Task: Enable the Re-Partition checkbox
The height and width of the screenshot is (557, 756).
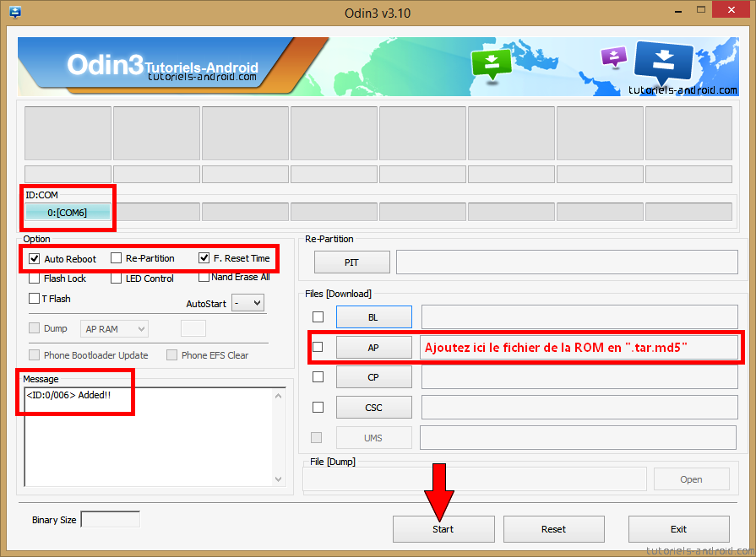Action: [x=116, y=258]
